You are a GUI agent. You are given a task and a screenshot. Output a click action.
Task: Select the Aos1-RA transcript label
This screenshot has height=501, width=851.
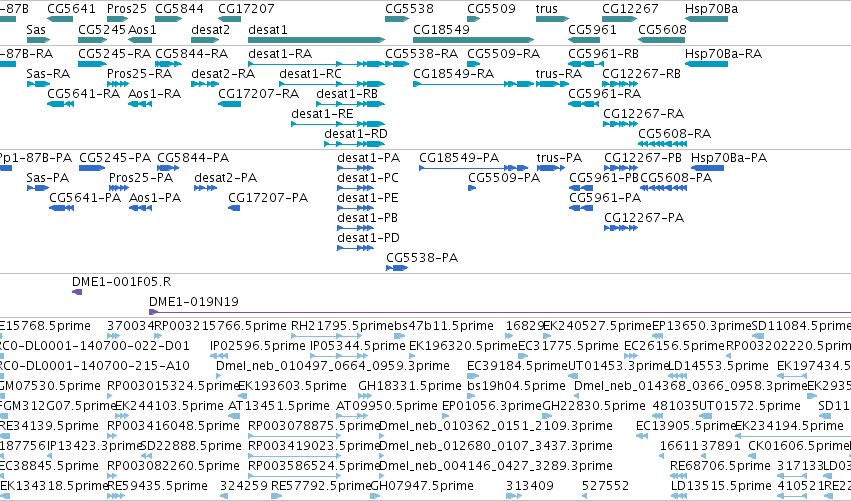coord(154,94)
